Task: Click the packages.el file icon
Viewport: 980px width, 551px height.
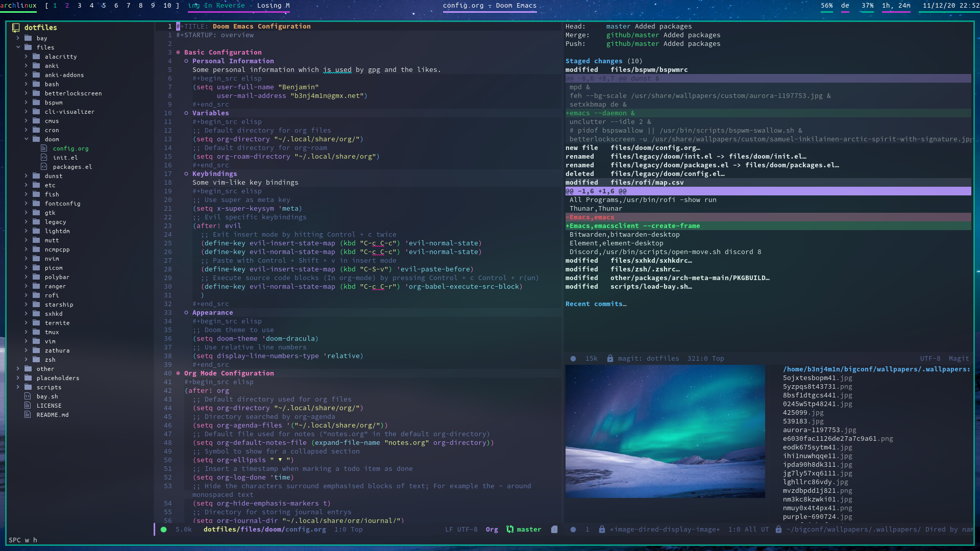Action: pyautogui.click(x=44, y=167)
